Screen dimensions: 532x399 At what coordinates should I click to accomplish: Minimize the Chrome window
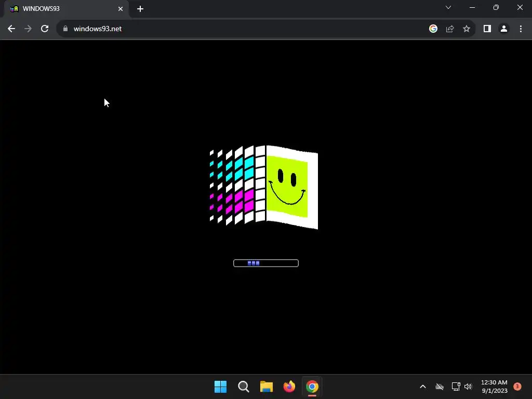[472, 7]
